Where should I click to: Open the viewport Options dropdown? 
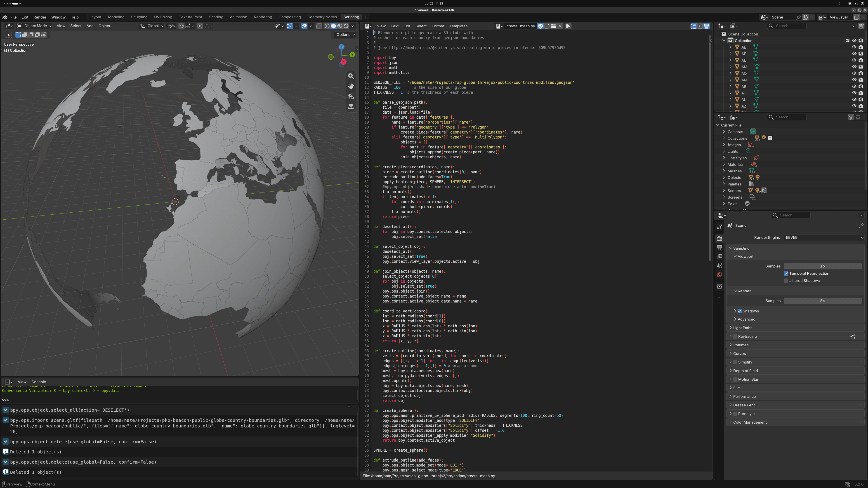pos(345,35)
